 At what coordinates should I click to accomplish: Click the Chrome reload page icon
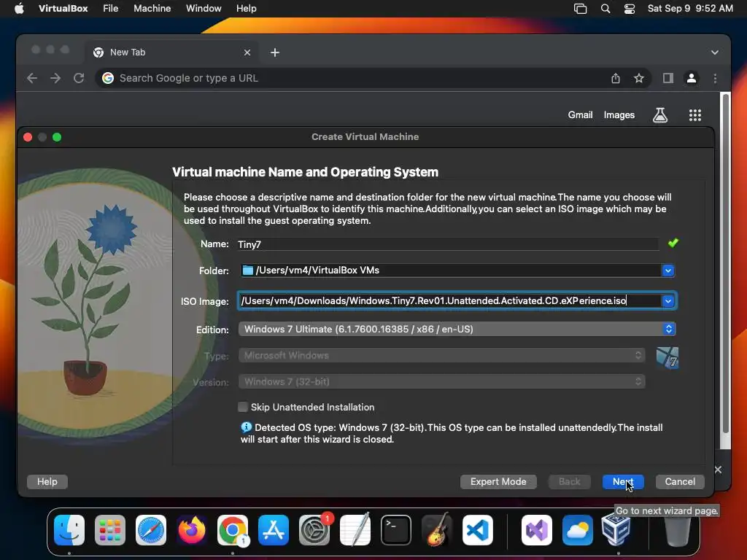pyautogui.click(x=79, y=78)
